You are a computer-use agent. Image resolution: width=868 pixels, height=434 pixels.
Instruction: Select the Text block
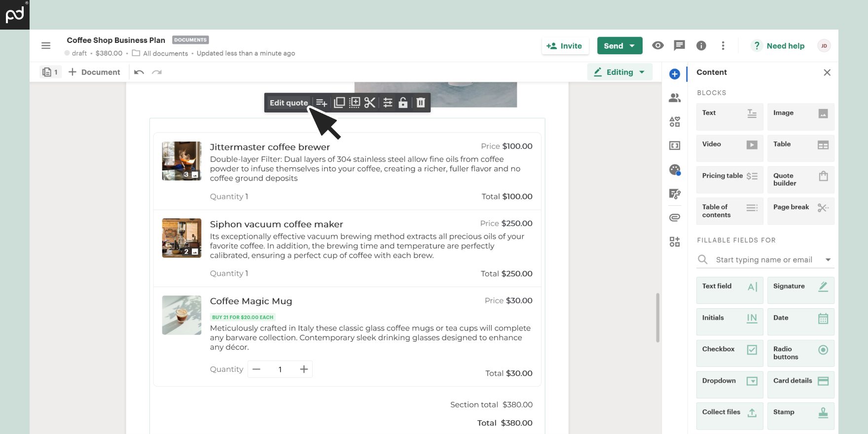point(729,117)
